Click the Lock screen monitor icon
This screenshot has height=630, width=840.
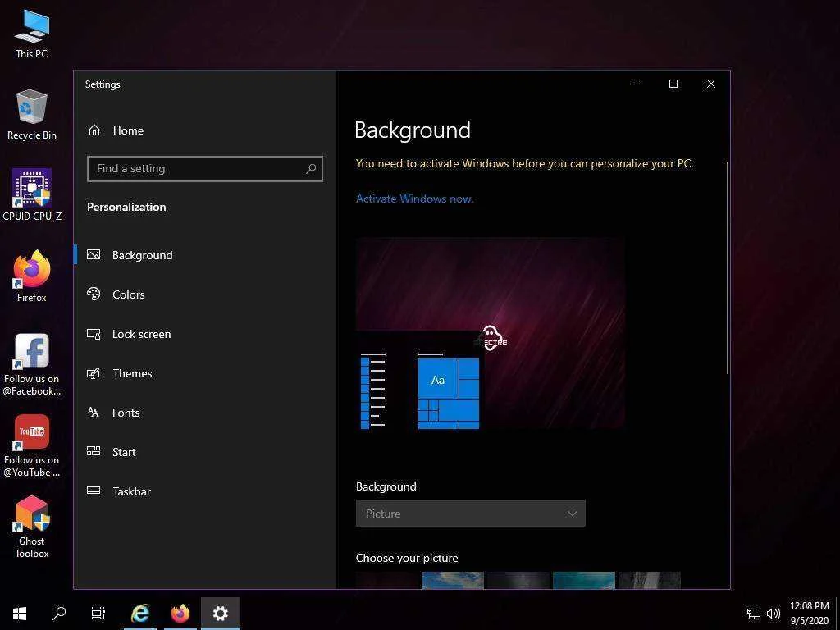[x=94, y=334]
